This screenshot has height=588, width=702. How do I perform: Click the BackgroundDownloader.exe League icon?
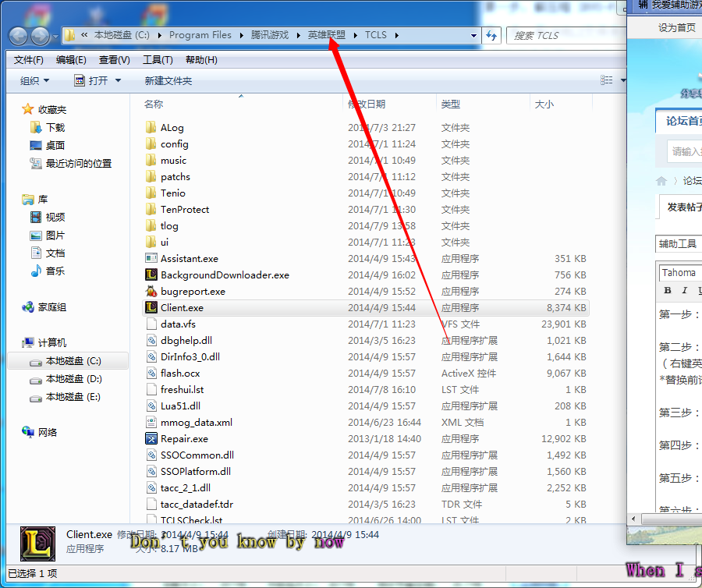(151, 275)
